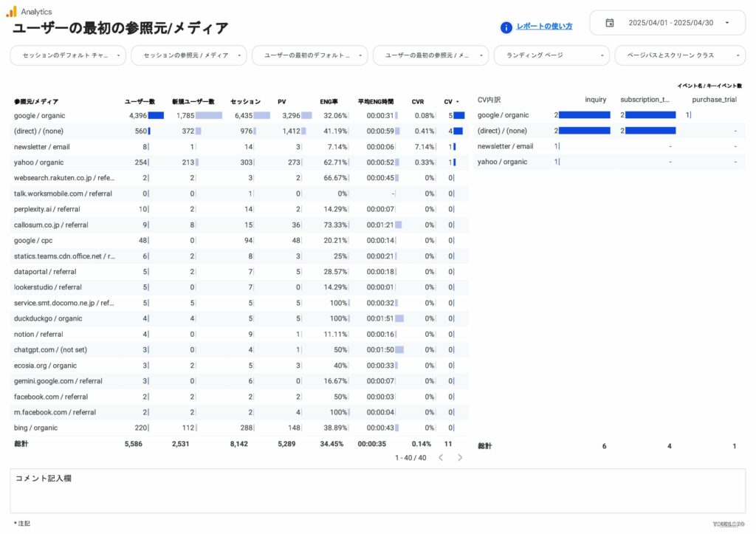Sort by 参照元/メディア column header
Image resolution: width=756 pixels, height=534 pixels.
coord(36,102)
